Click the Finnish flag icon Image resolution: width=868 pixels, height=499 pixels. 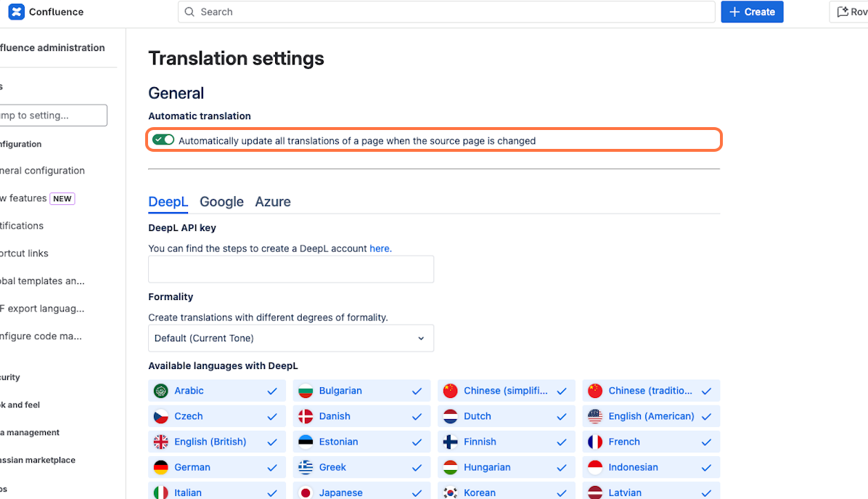pyautogui.click(x=451, y=442)
